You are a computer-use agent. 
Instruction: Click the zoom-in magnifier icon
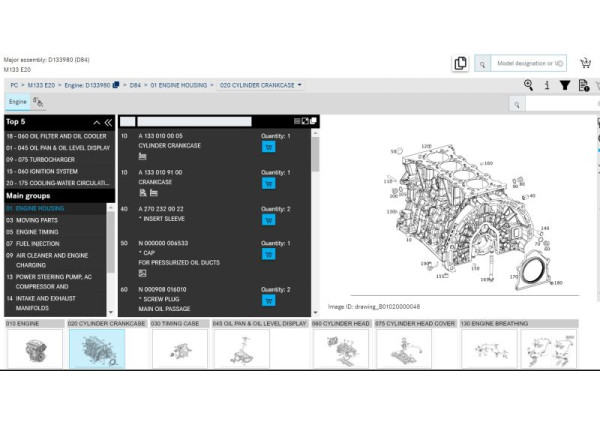pos(529,86)
